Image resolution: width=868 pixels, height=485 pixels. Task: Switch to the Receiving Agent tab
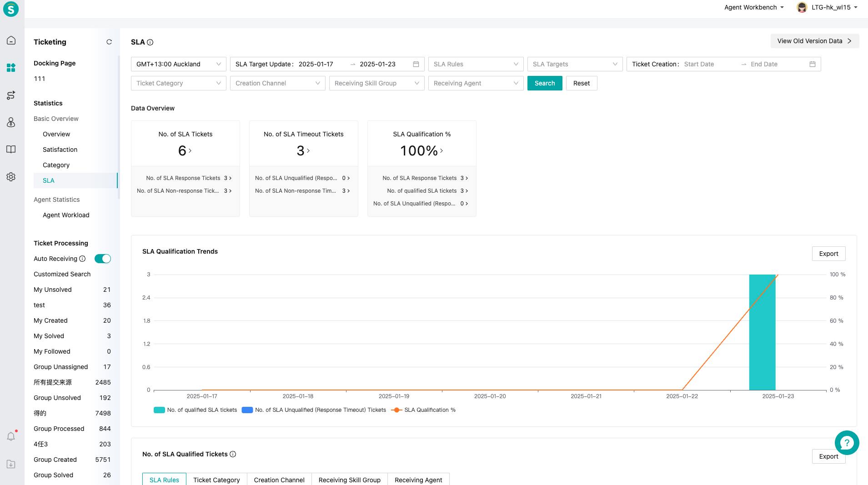(x=418, y=480)
